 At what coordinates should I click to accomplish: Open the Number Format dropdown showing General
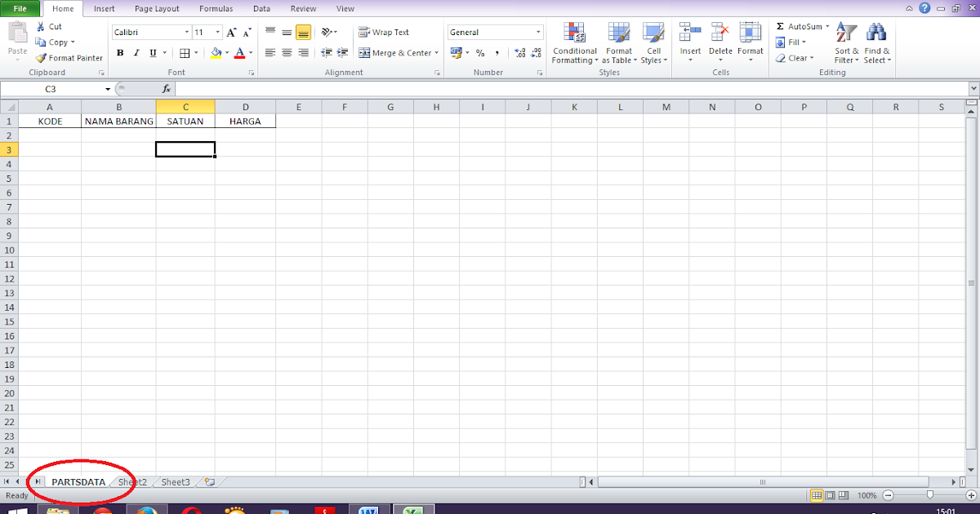[539, 31]
